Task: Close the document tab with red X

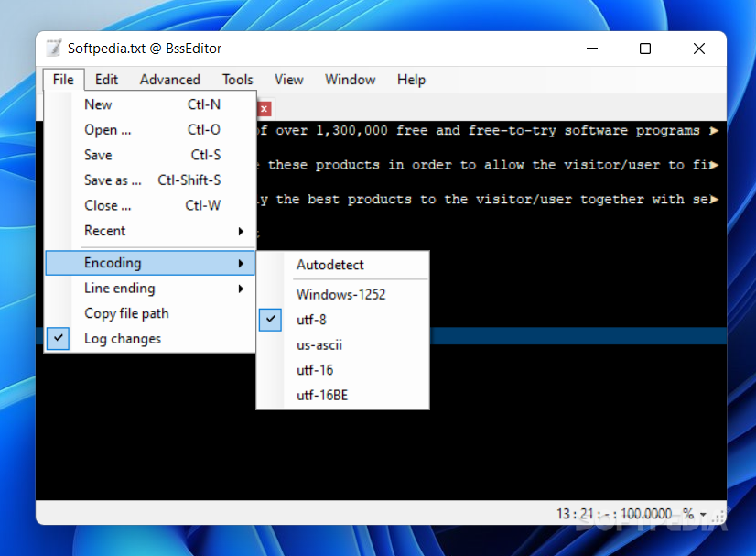Action: pyautogui.click(x=265, y=109)
